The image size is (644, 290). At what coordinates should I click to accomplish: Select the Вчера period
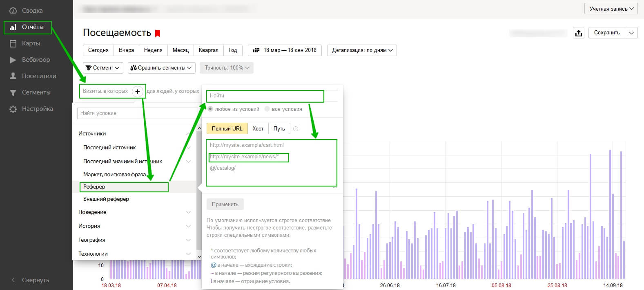click(x=127, y=50)
